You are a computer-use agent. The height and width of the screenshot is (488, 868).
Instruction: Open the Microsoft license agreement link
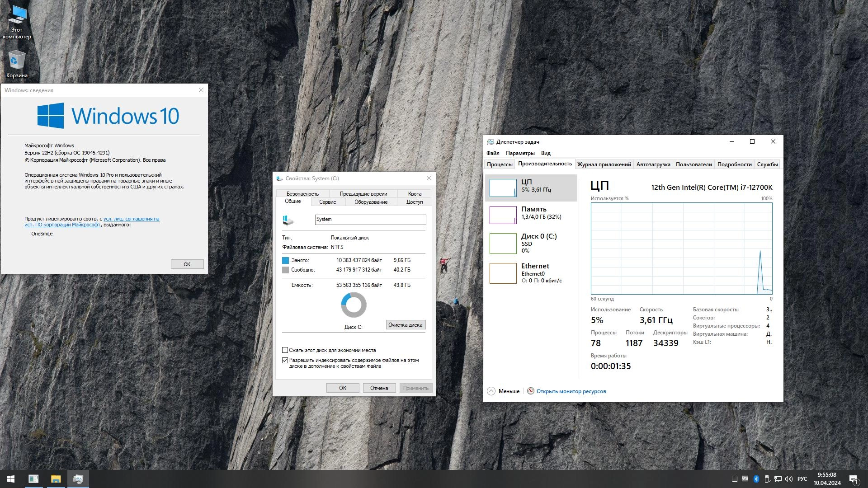pos(131,219)
